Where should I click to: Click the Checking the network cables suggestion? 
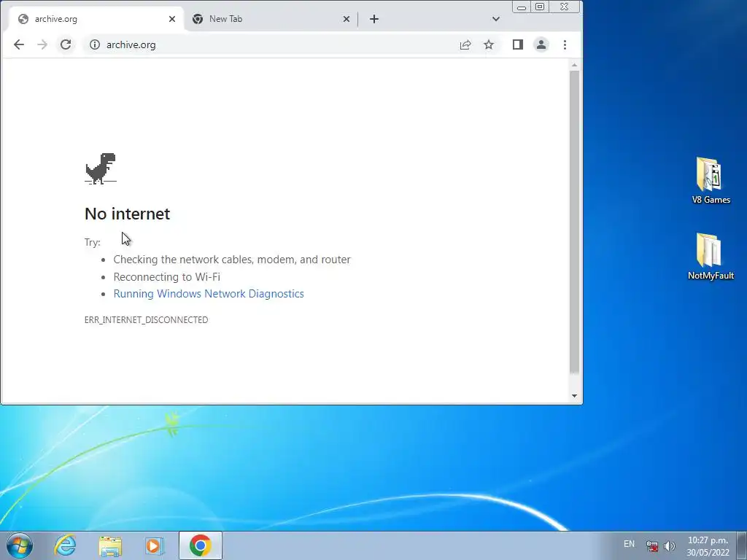(232, 260)
